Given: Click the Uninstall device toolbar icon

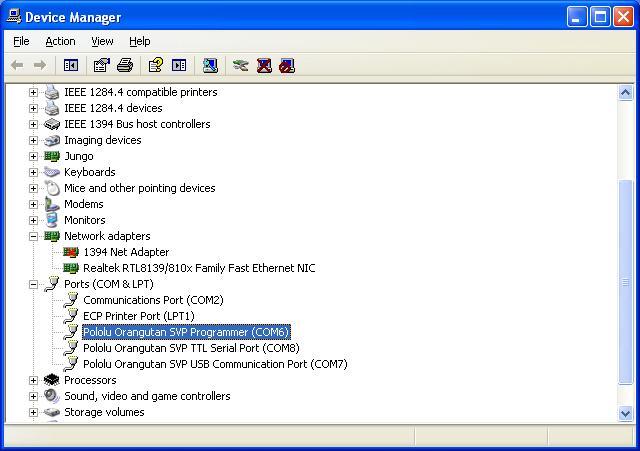Looking at the screenshot, I should coord(264,65).
